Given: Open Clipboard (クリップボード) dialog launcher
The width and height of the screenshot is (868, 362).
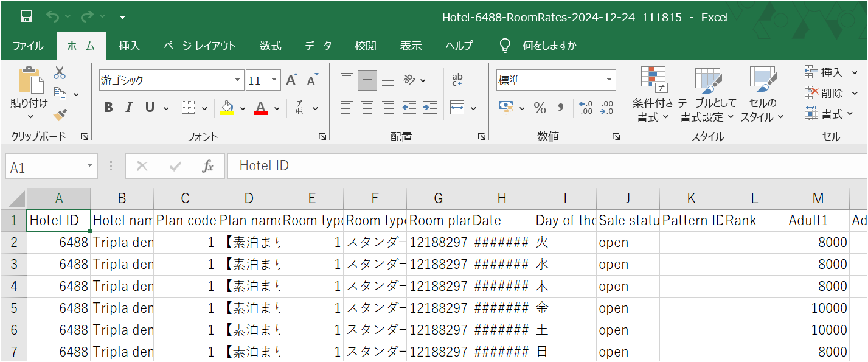Looking at the screenshot, I should 84,137.
